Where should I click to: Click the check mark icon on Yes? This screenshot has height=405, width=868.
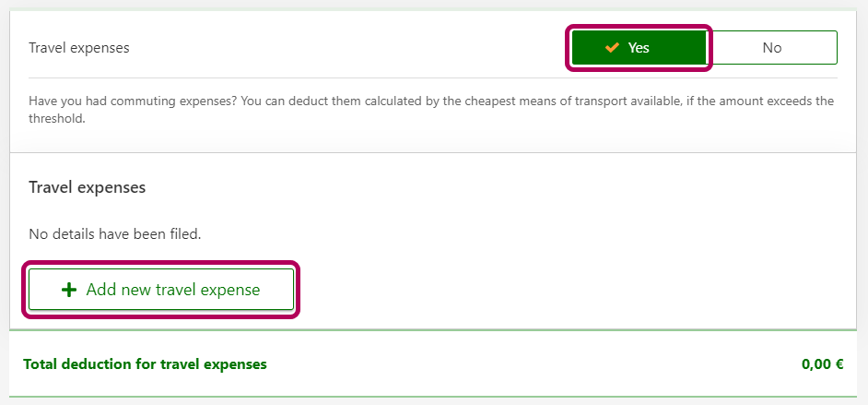pyautogui.click(x=612, y=48)
